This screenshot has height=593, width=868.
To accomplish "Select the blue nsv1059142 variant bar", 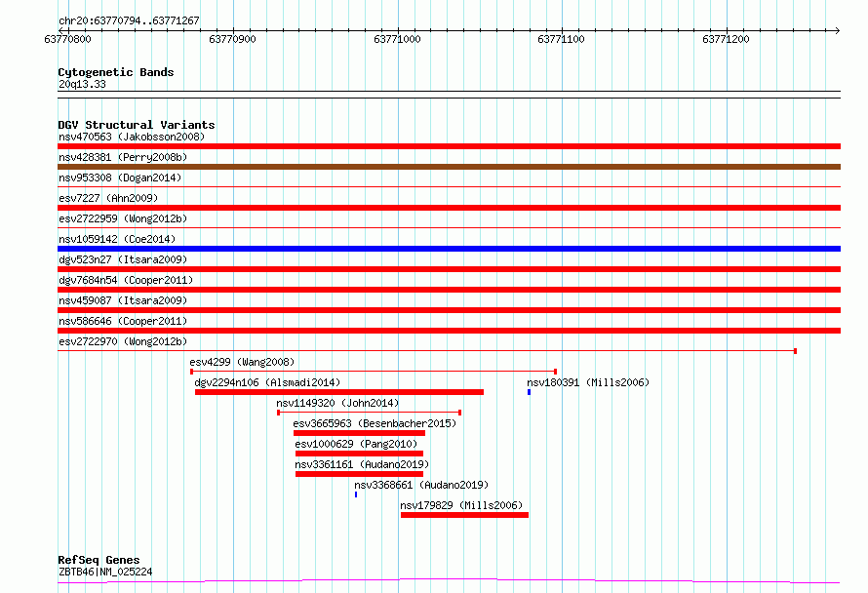I will pyautogui.click(x=449, y=249).
